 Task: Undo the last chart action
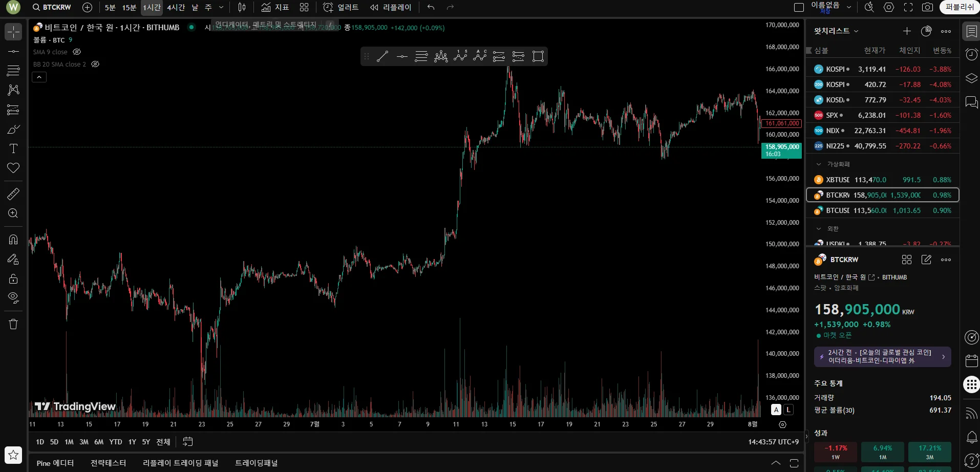coord(431,7)
